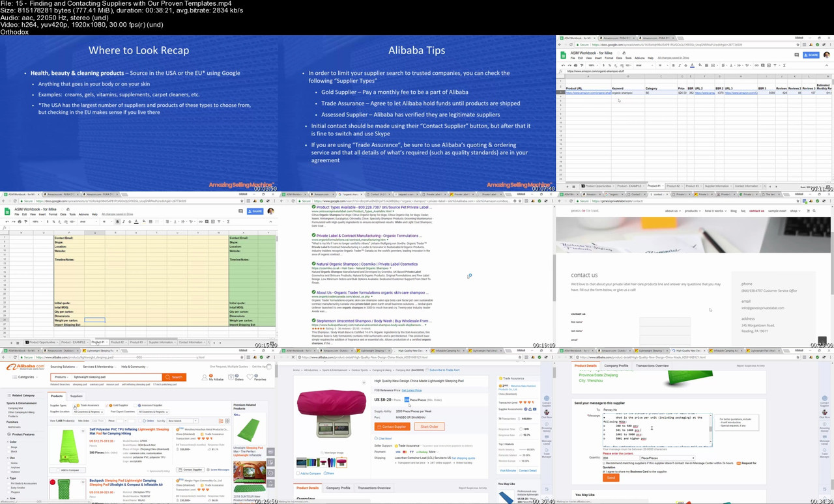The height and width of the screenshot is (504, 834).
Task: Open Supplier Location All Countries dropdown
Action: pos(89,412)
